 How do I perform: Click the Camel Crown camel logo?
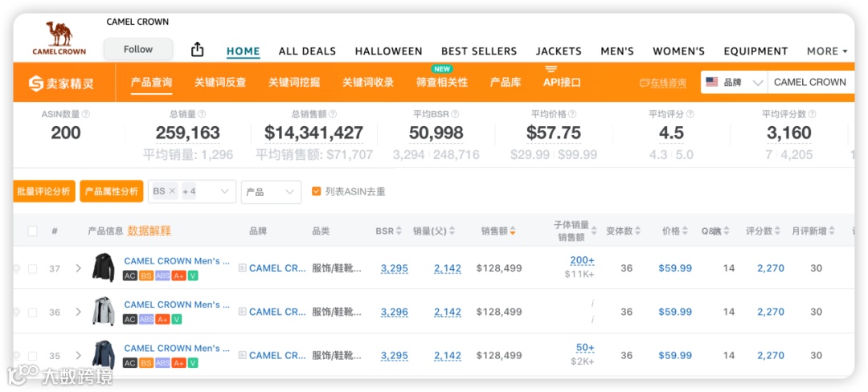tap(59, 38)
